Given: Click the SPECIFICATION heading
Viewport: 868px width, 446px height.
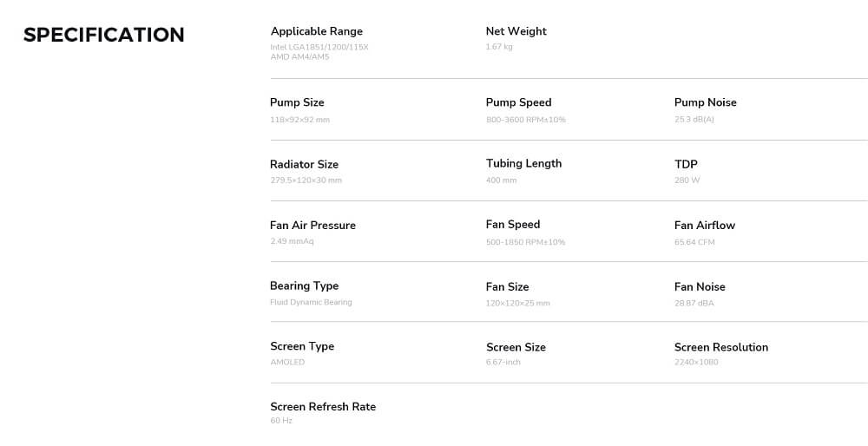Looking at the screenshot, I should 103,35.
